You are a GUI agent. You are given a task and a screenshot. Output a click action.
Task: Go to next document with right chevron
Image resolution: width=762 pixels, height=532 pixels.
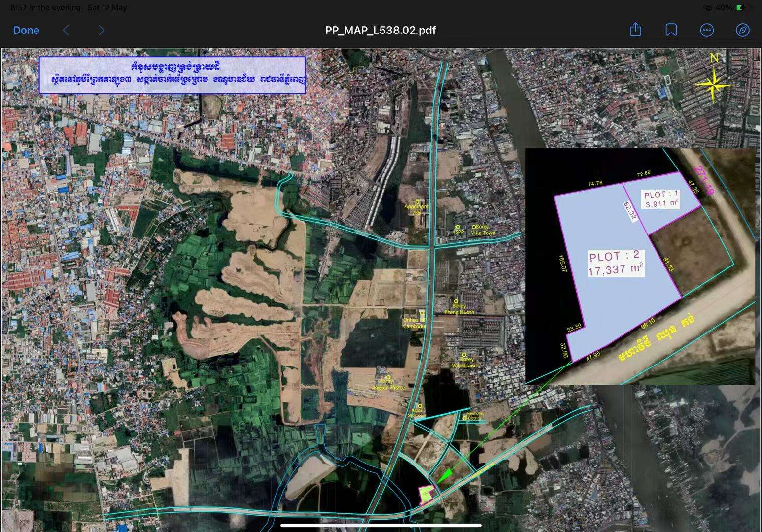click(x=101, y=31)
